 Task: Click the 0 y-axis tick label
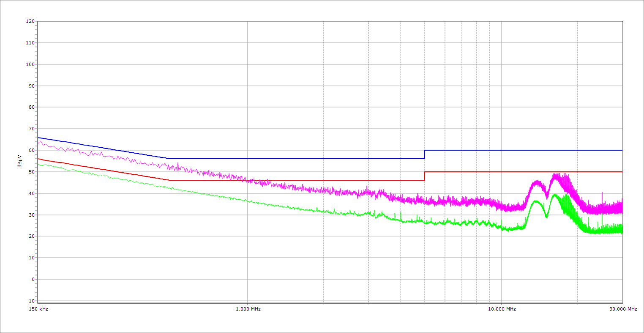(x=33, y=279)
